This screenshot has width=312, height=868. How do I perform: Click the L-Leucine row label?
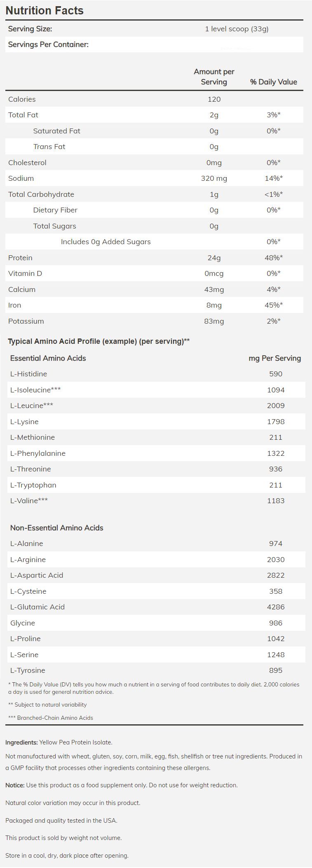click(x=31, y=406)
